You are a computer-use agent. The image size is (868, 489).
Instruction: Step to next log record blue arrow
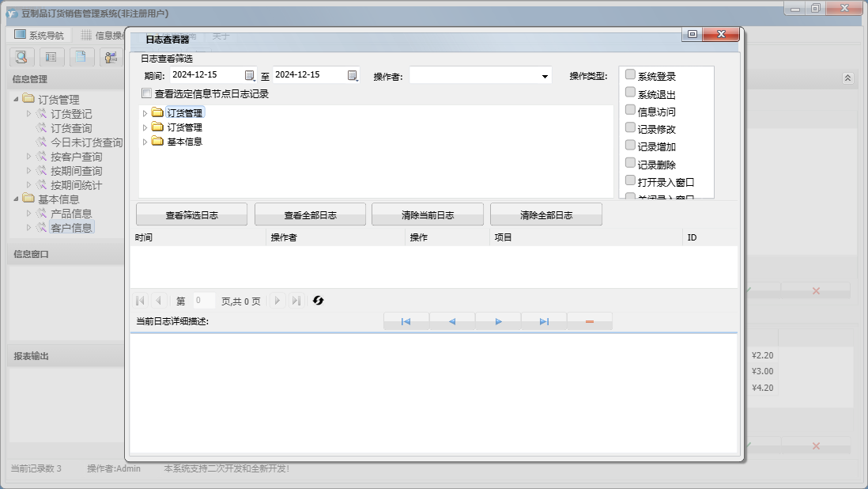click(x=498, y=321)
